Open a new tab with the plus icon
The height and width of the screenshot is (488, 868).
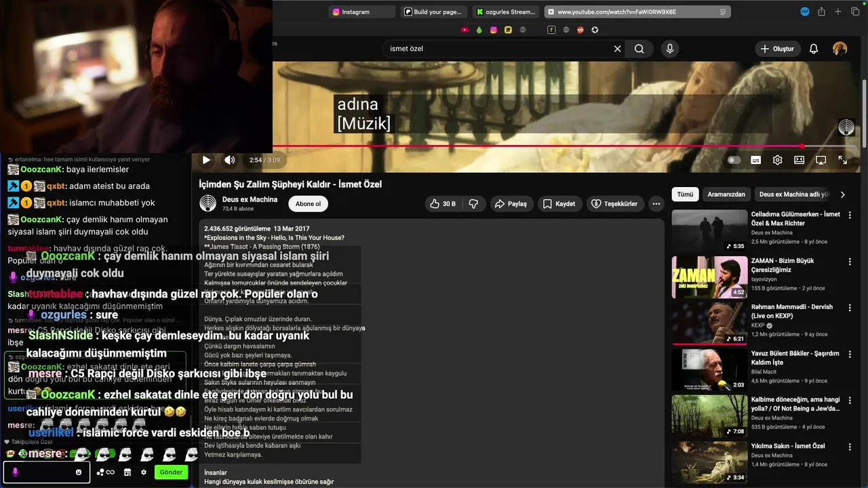click(838, 12)
